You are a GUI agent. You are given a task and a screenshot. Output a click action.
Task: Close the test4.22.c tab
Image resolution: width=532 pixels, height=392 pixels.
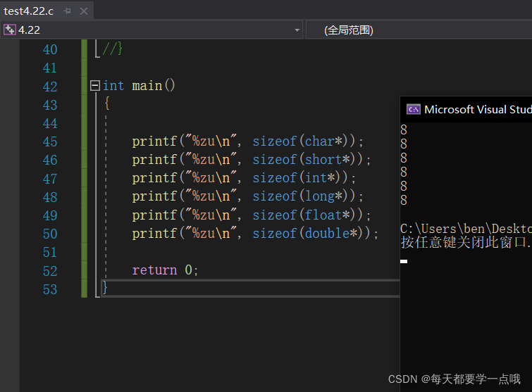tap(83, 11)
